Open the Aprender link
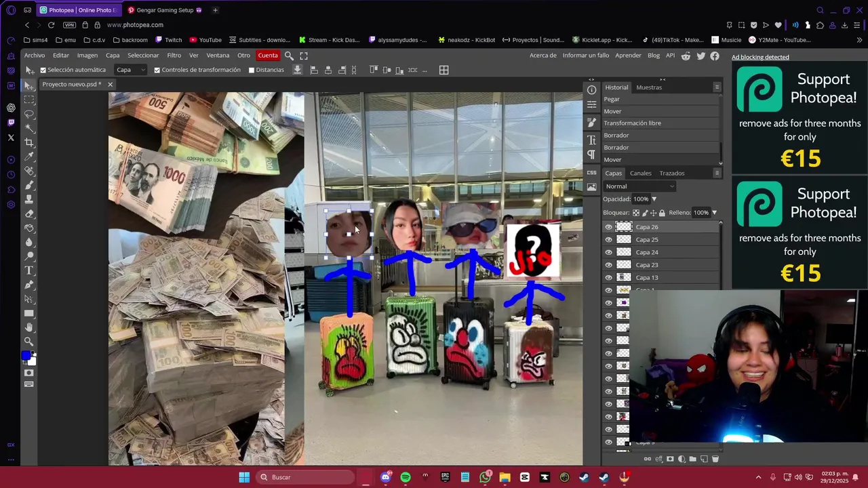 pos(628,56)
